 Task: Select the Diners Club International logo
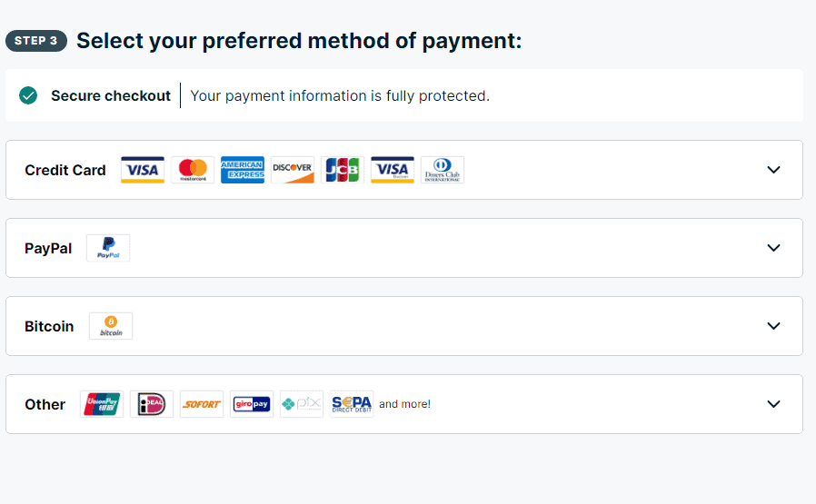pyautogui.click(x=443, y=170)
